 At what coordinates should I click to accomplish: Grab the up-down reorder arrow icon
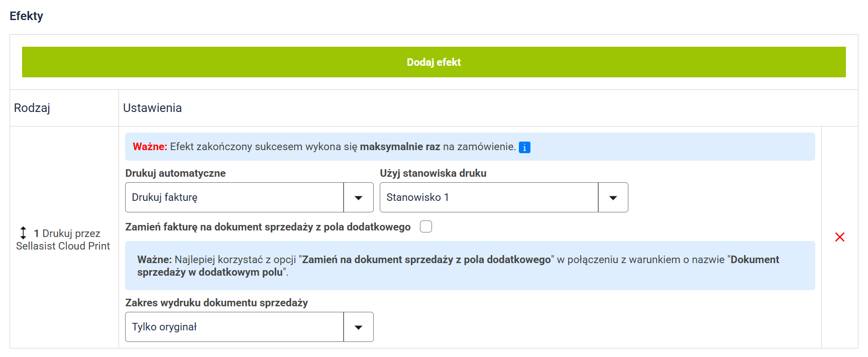point(23,233)
